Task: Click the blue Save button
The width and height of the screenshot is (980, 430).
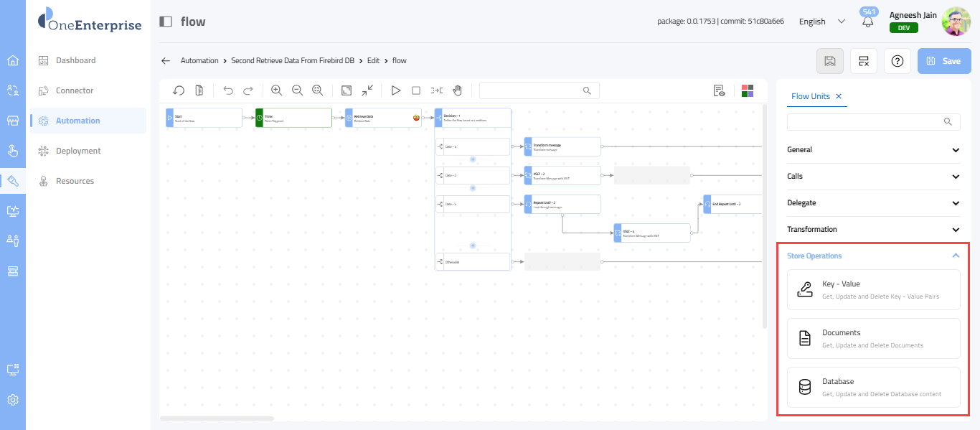Action: click(944, 61)
